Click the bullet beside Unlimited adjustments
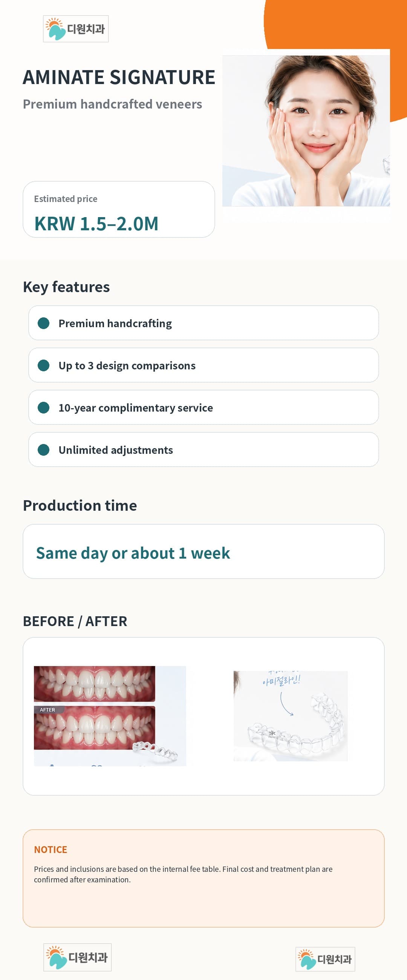407x980 pixels. tap(44, 450)
